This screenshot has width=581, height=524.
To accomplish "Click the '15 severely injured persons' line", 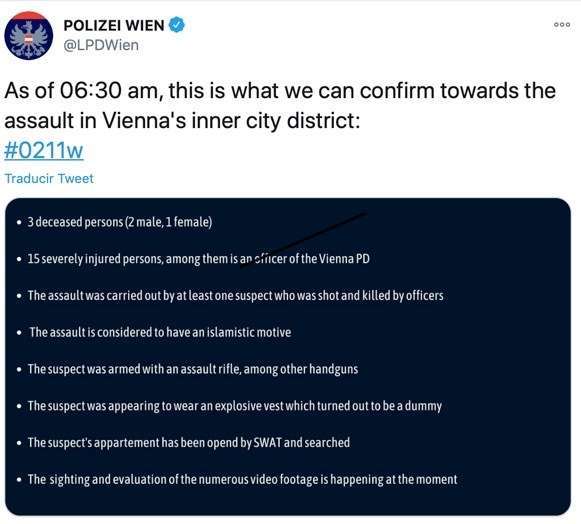I will pos(199,259).
